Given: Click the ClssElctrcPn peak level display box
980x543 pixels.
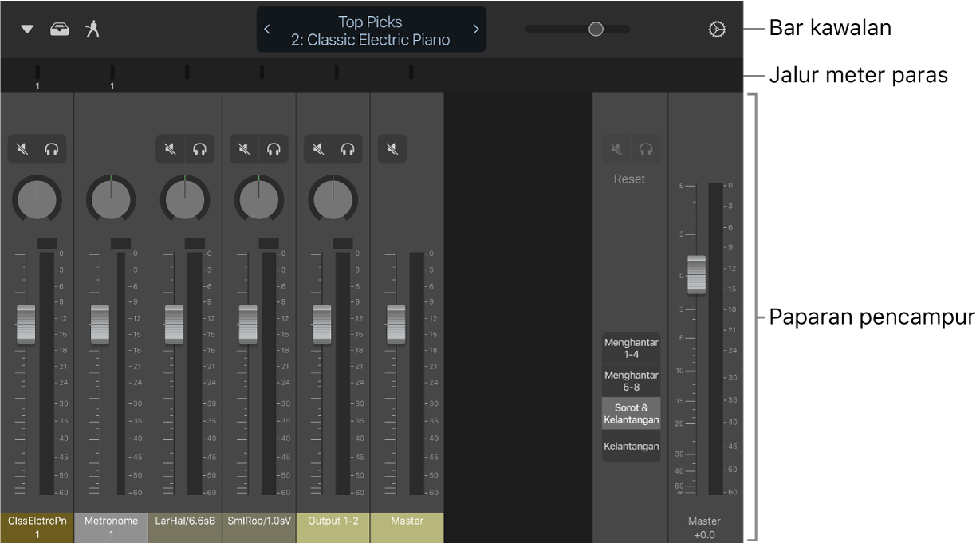Looking at the screenshot, I should [x=46, y=242].
